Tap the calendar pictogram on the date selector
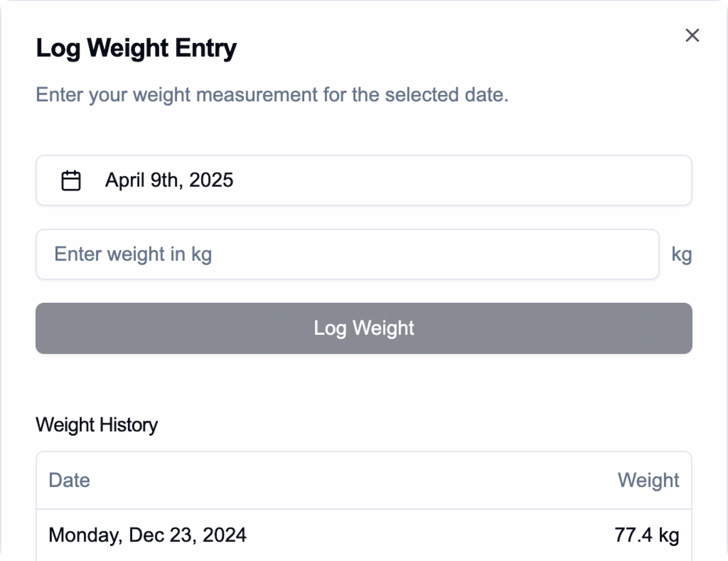The image size is (728, 561). [x=71, y=180]
